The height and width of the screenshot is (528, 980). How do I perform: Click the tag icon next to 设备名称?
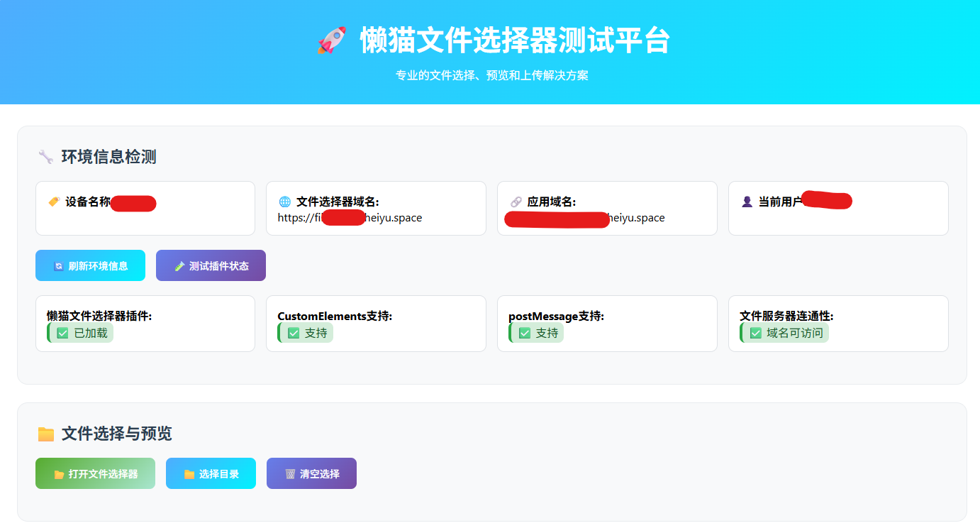tap(53, 202)
